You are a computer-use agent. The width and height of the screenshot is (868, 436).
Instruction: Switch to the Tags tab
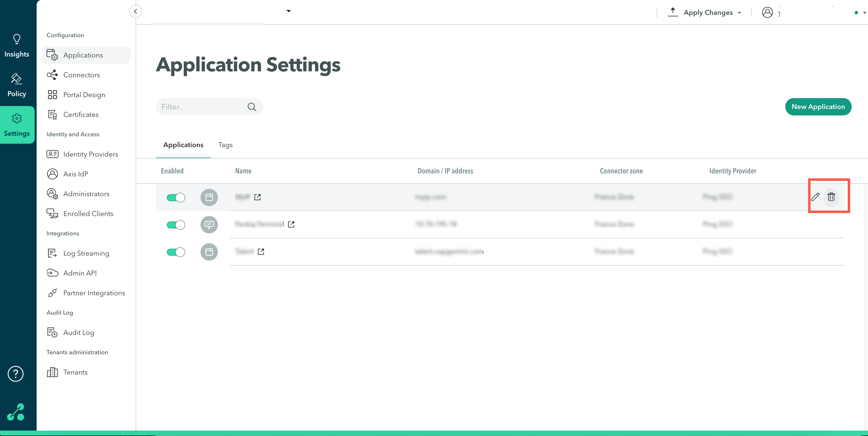pyautogui.click(x=225, y=145)
